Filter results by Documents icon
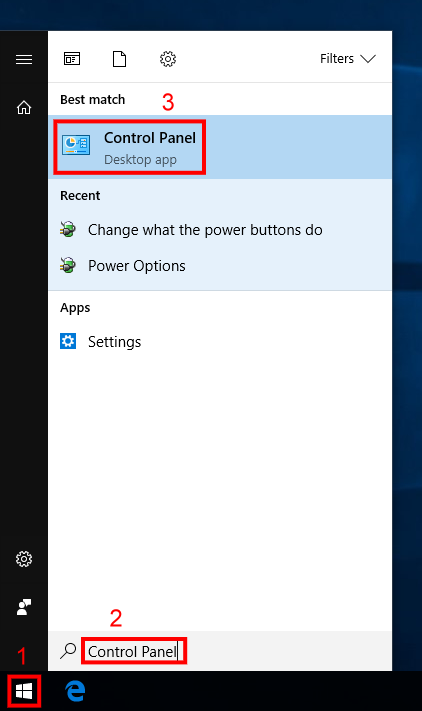 click(x=119, y=59)
